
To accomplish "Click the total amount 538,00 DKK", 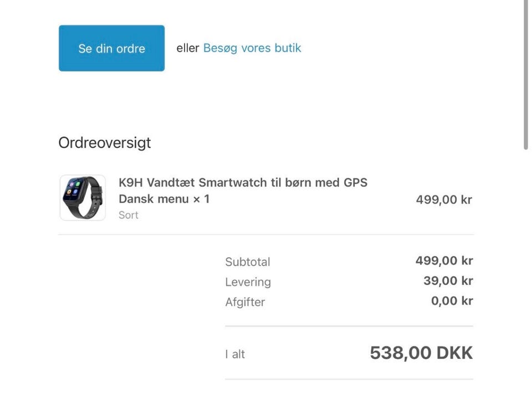I will [421, 353].
